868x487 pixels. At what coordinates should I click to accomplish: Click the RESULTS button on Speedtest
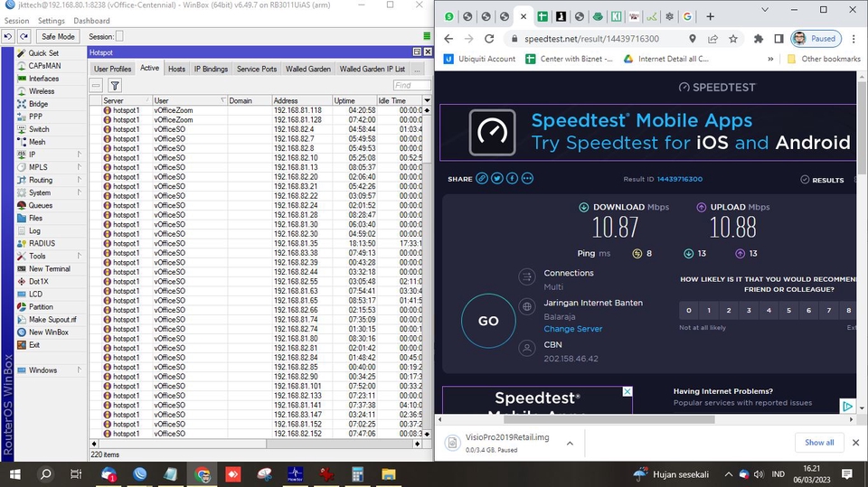[x=822, y=180]
